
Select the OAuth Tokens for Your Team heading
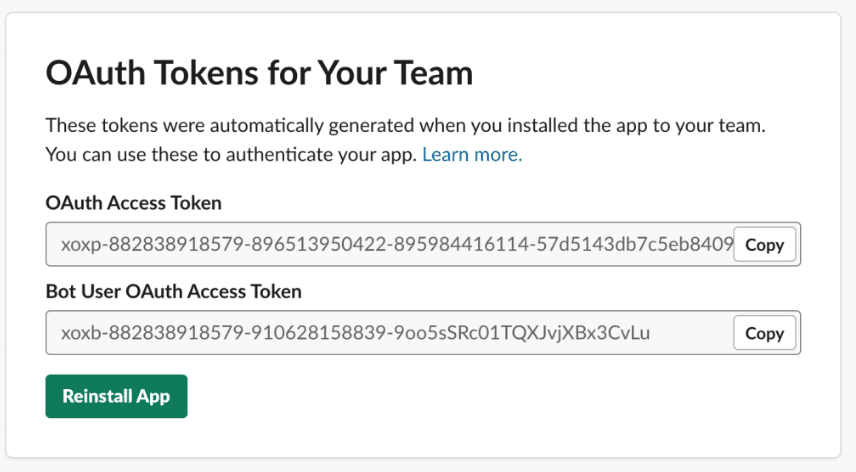point(259,73)
